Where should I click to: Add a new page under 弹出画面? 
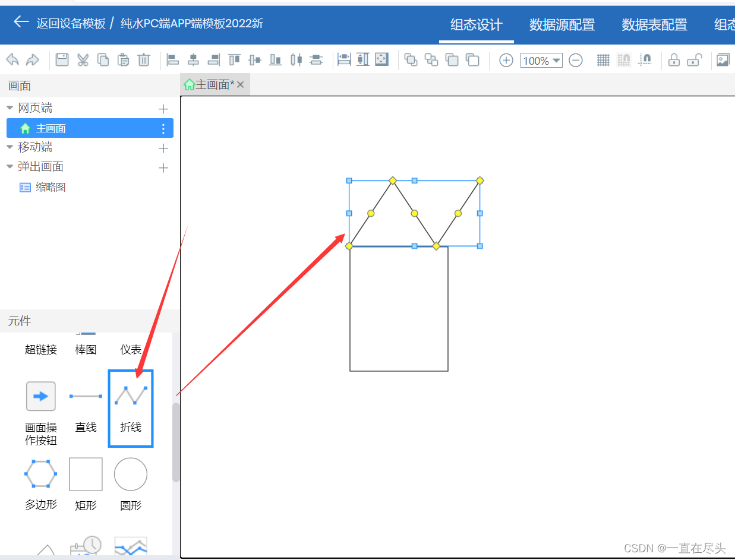point(163,168)
